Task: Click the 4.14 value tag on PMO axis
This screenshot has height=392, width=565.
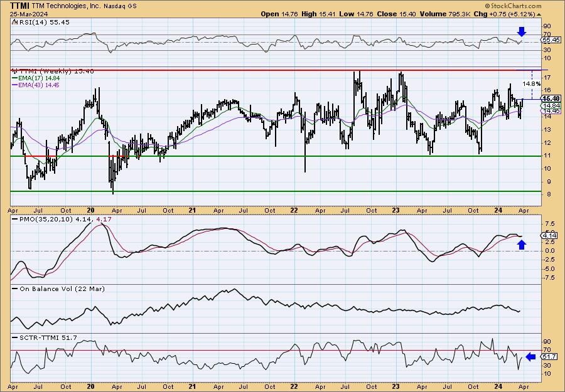Action: click(x=549, y=235)
